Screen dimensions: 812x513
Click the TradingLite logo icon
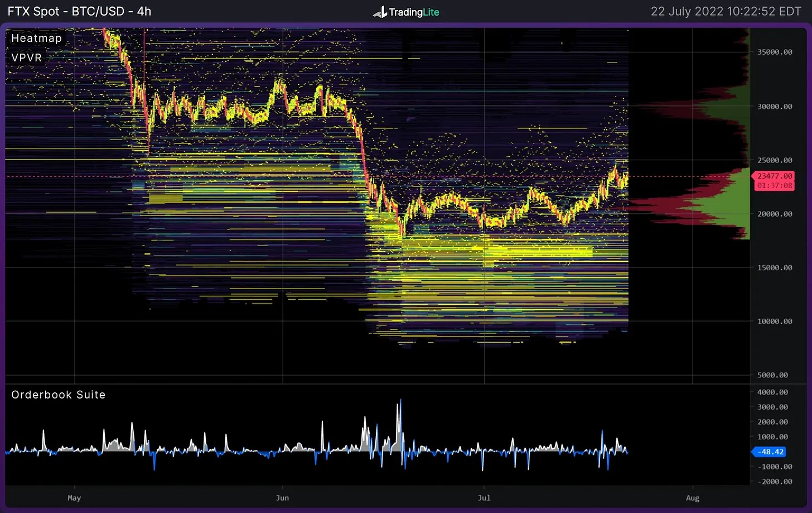coord(380,12)
